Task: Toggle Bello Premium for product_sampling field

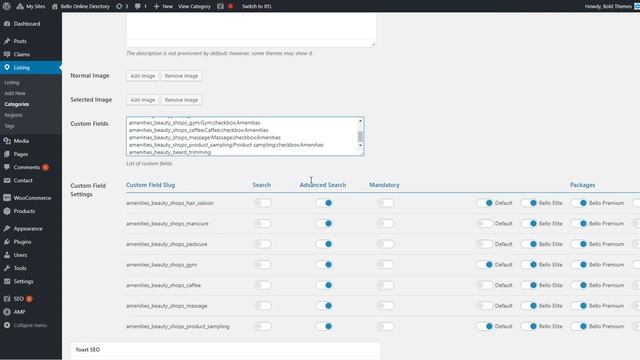Action: (579, 327)
